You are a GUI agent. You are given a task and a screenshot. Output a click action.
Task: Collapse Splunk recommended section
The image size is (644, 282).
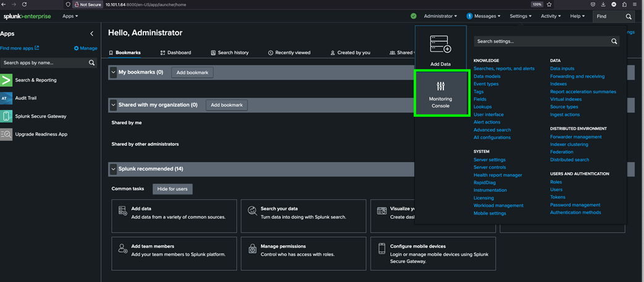(x=114, y=168)
